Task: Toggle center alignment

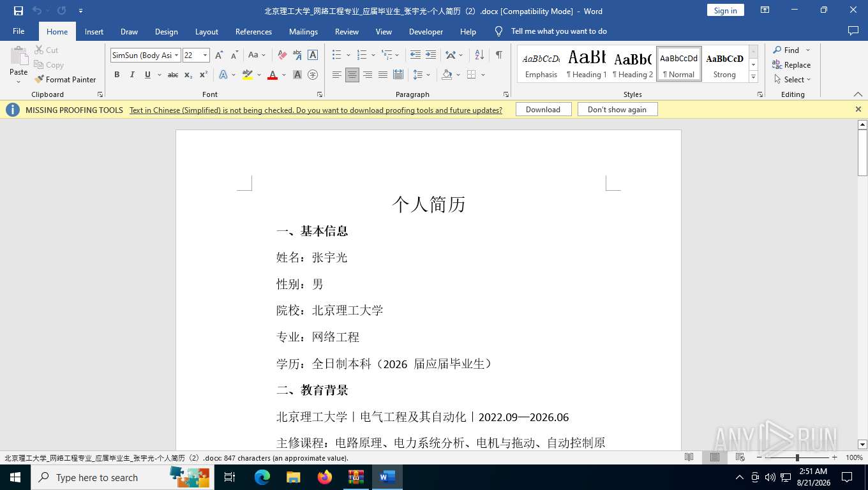Action: point(352,75)
